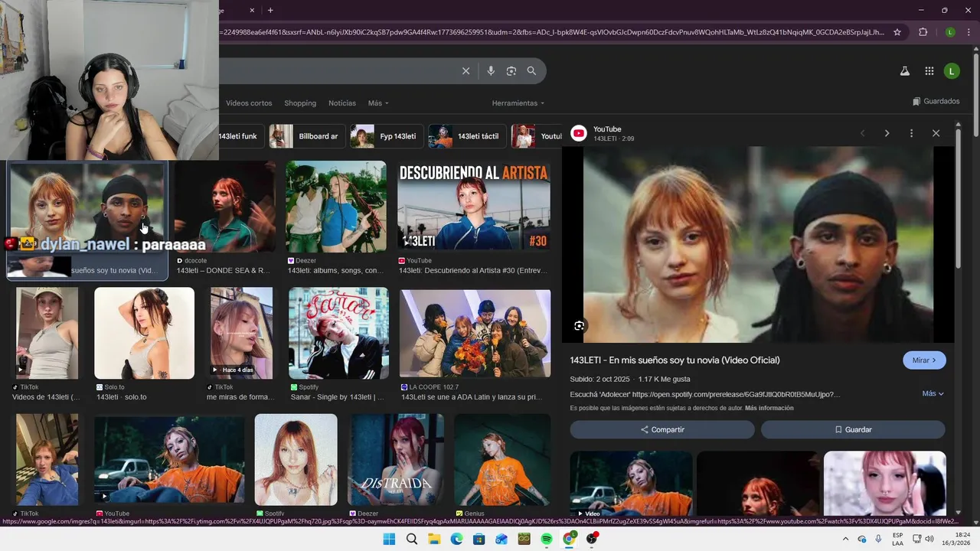Open Spotify portrait result in bottom row
The image size is (980, 551).
(296, 460)
